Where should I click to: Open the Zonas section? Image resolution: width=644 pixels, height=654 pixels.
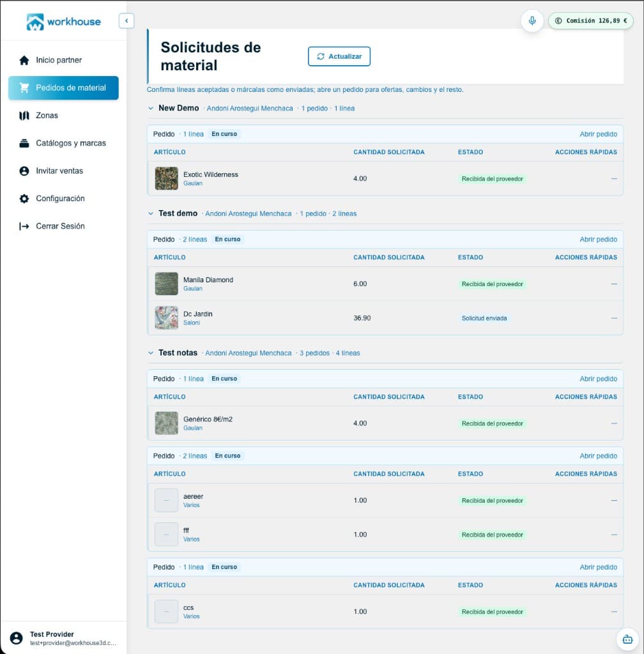63,116
